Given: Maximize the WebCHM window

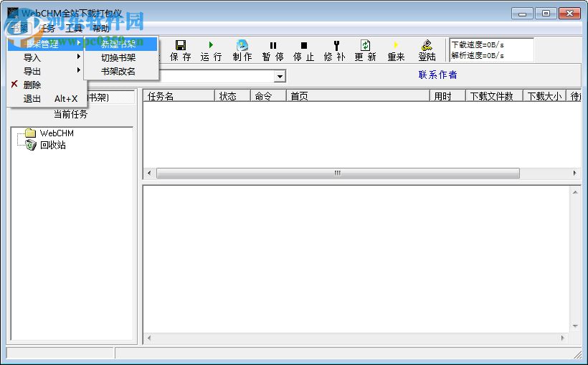Looking at the screenshot, I should (x=546, y=14).
